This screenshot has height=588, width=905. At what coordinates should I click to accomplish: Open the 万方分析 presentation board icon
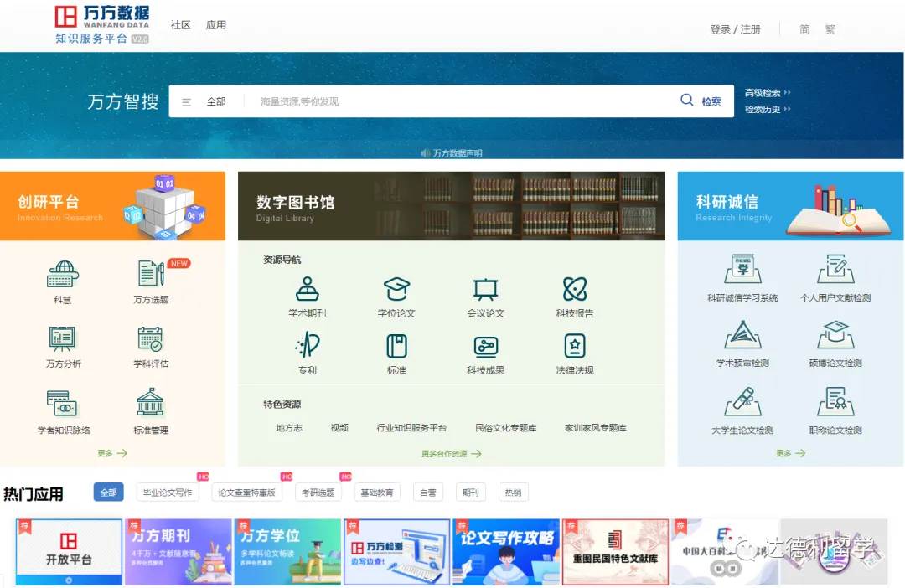click(x=62, y=338)
